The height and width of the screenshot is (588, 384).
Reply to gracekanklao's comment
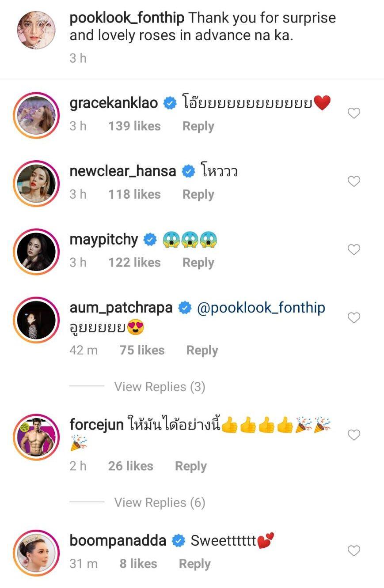[198, 126]
